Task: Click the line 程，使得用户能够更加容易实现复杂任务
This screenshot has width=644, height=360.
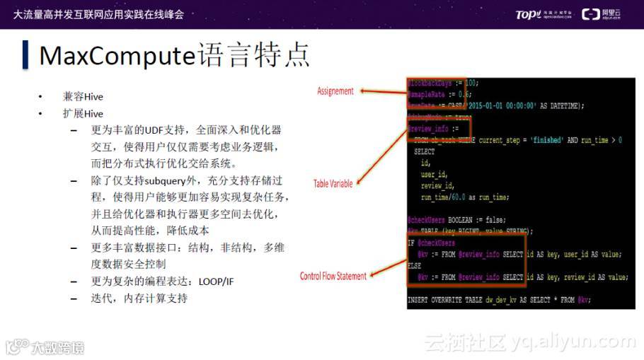Action: (x=190, y=197)
